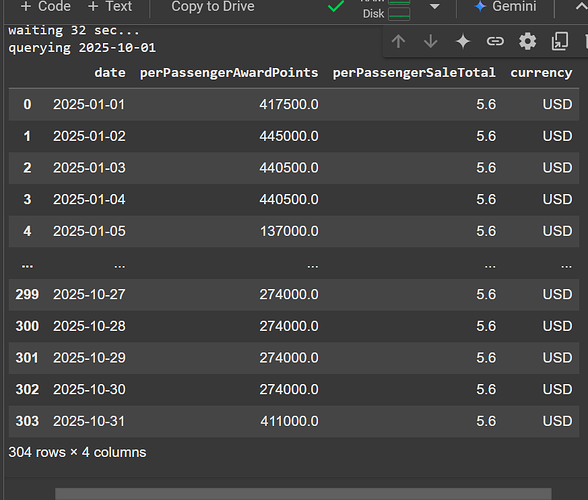Viewport: 588px width, 500px height.
Task: Click the horizontal scrollbar at the bottom
Action: click(x=303, y=494)
